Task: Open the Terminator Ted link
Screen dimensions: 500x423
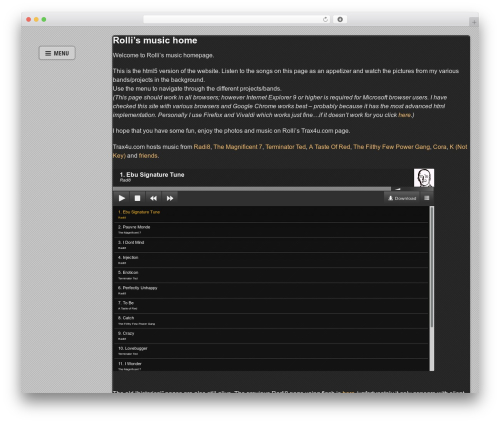Action: tap(286, 147)
